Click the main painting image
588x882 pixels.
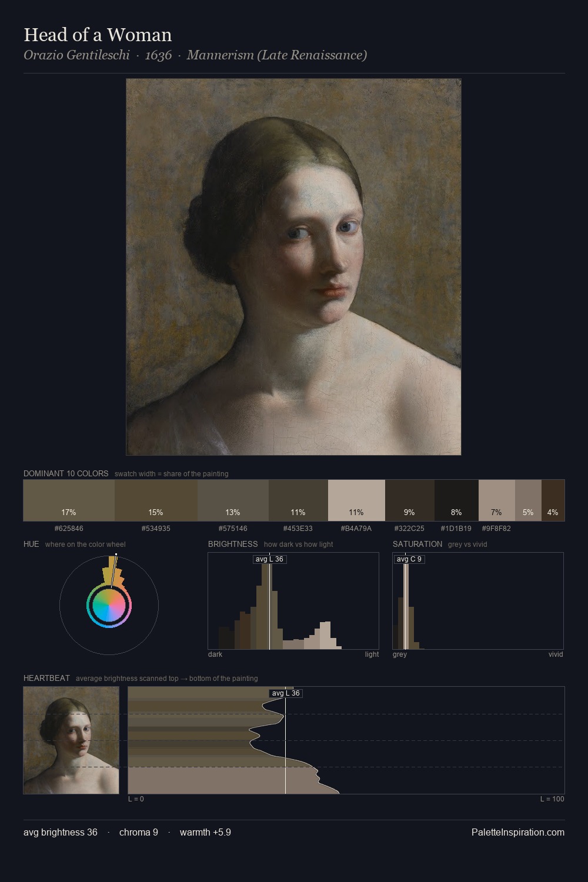[x=293, y=267]
